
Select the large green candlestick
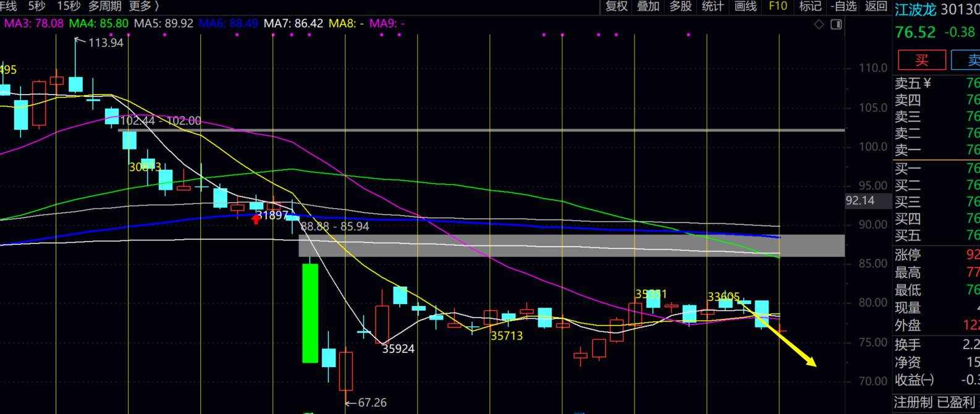point(310,313)
